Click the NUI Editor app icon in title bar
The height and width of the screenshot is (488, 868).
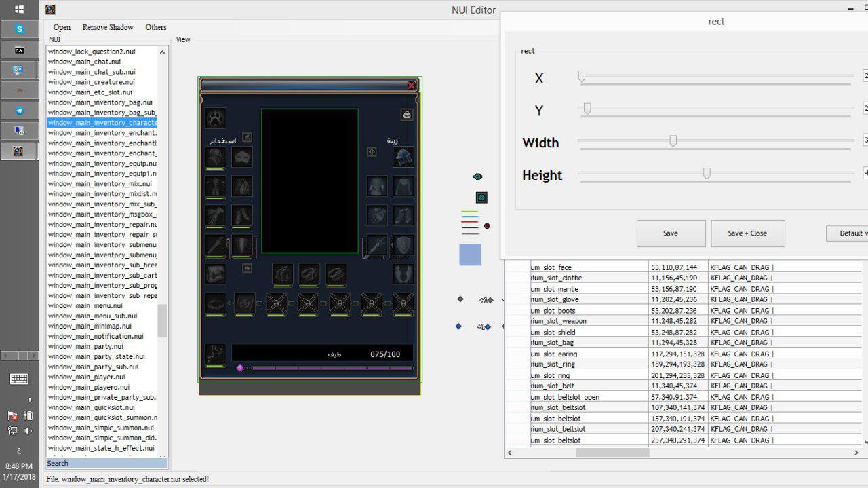(50, 10)
